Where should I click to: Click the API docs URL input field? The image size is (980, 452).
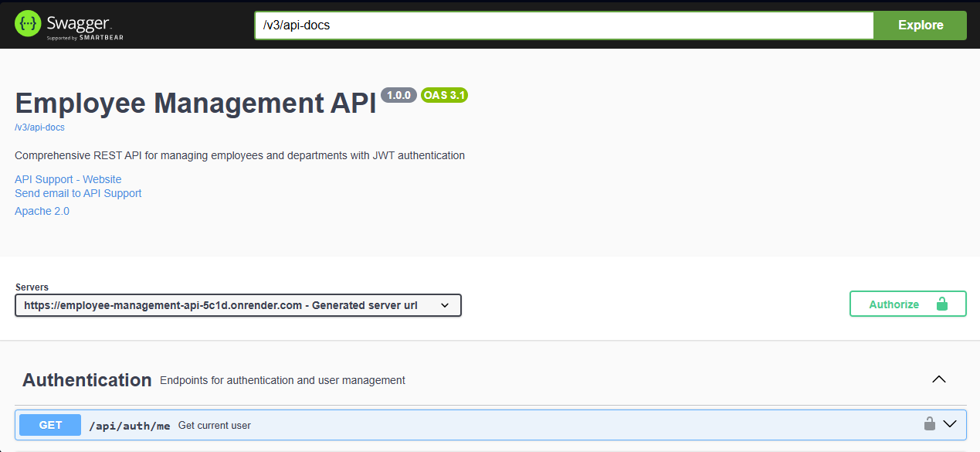[564, 25]
